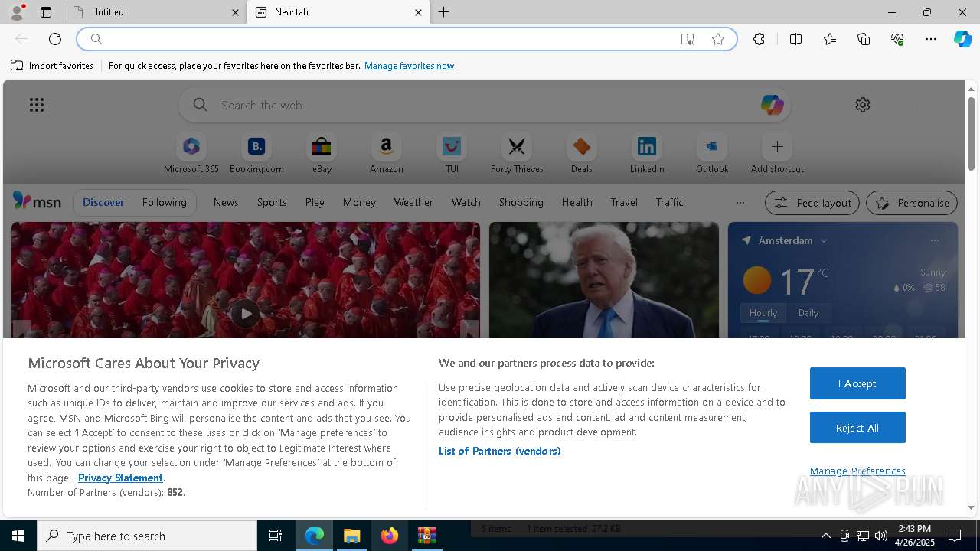Switch weather card to Daily tab
Viewport: 980px width, 551px height.
pos(808,313)
